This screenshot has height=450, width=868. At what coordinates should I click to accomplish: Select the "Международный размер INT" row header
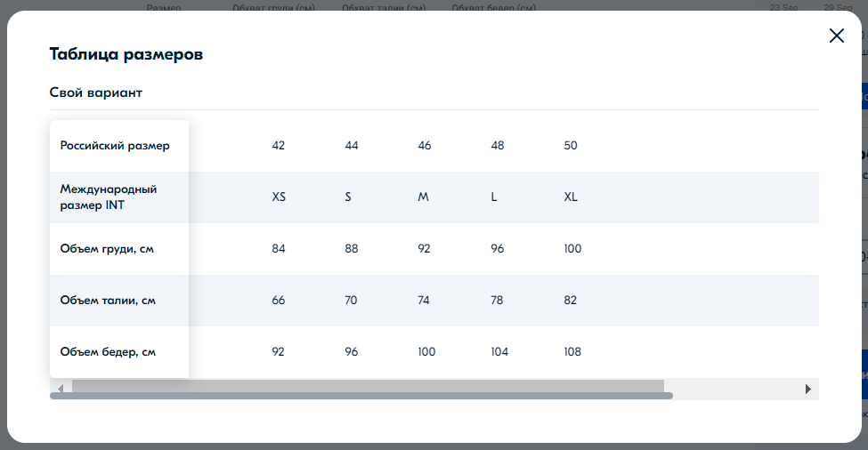tap(109, 197)
